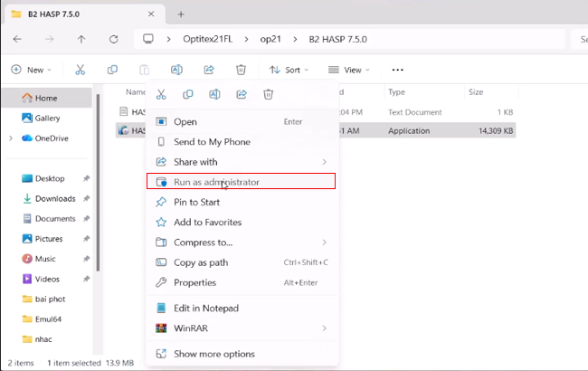The width and height of the screenshot is (588, 371).
Task: Open the Sort dropdown in toolbar
Action: pyautogui.click(x=289, y=70)
